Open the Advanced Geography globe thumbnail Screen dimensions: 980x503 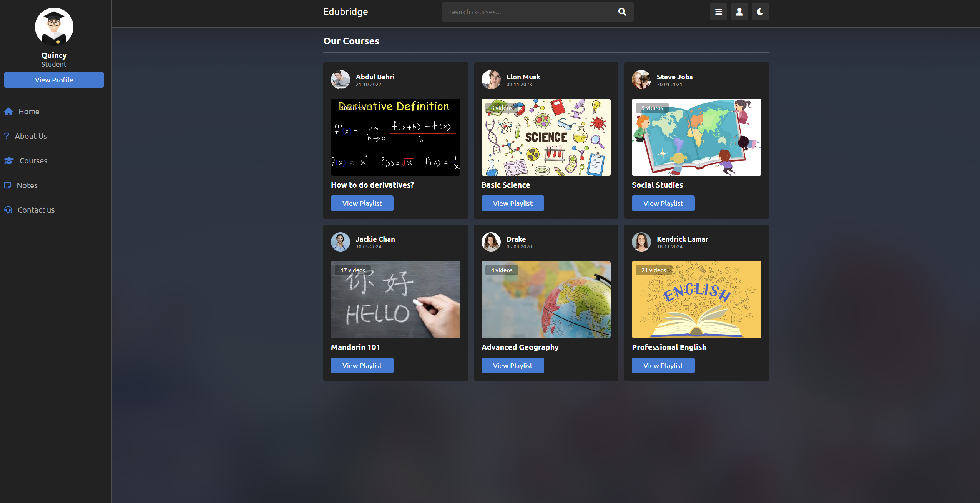point(545,300)
